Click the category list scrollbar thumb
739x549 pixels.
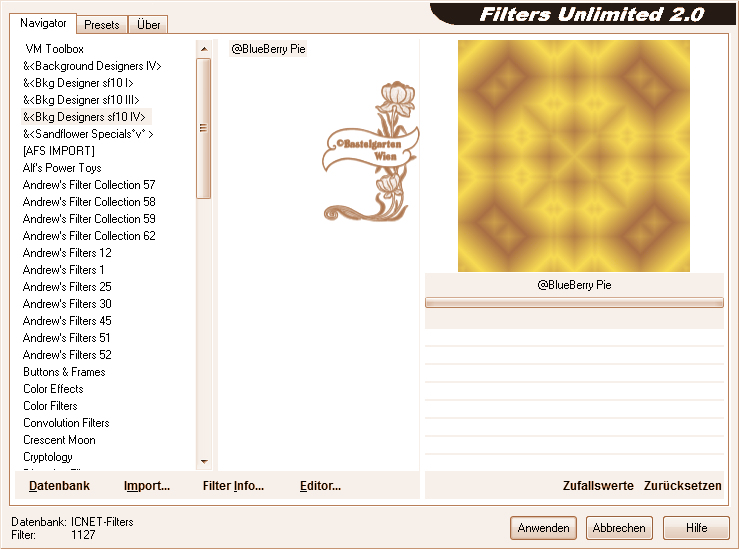(x=204, y=128)
